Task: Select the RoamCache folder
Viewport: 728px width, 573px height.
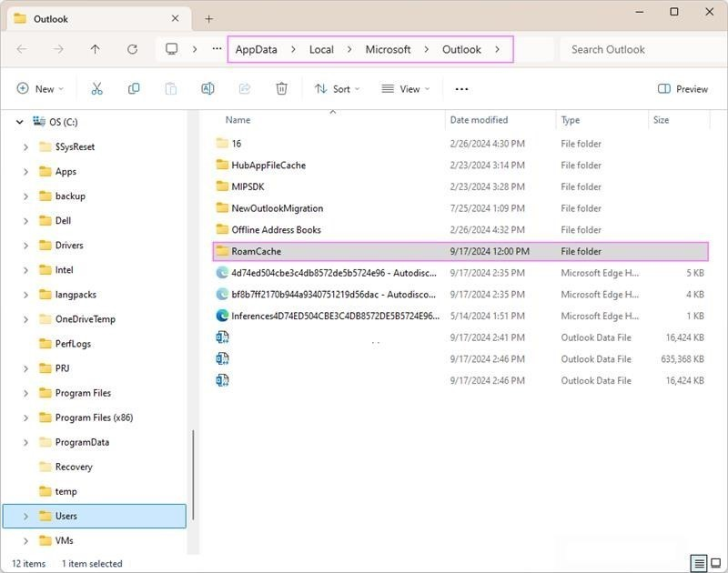Action: tap(460, 251)
